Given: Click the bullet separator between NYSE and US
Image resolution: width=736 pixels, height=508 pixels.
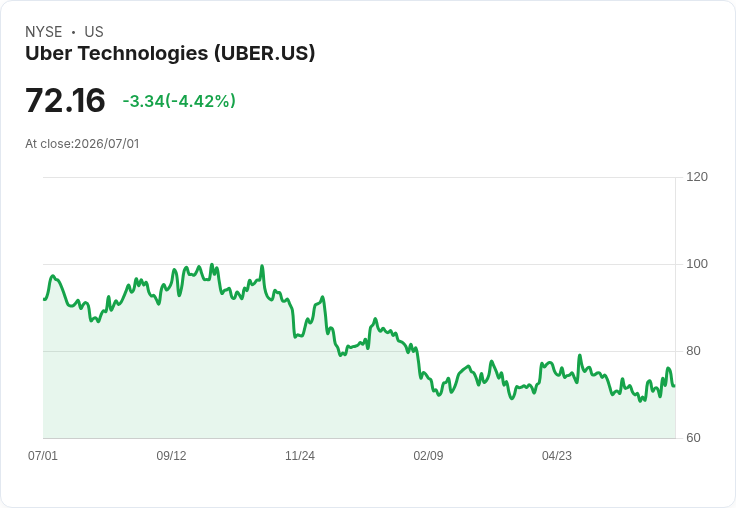Looking at the screenshot, I should (73, 32).
